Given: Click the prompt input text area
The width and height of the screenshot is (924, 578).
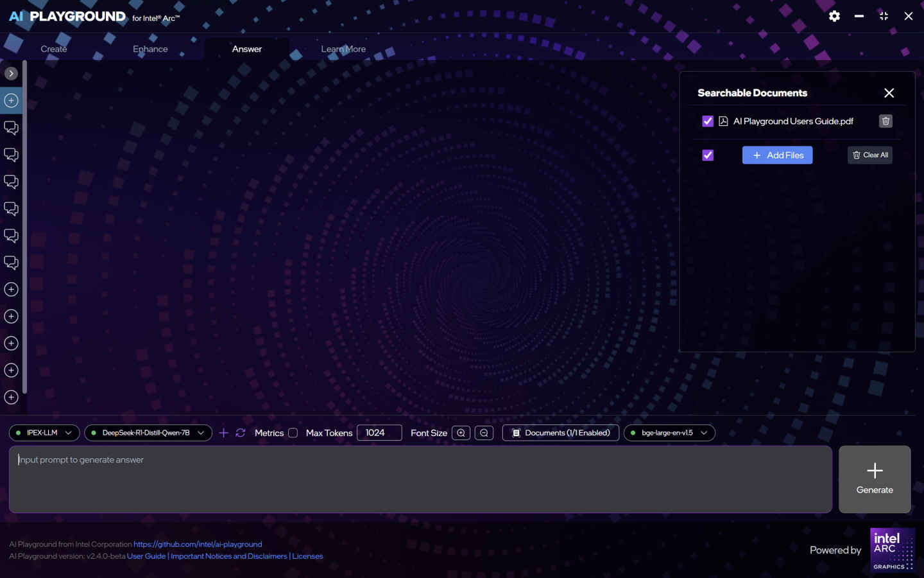Looking at the screenshot, I should click(420, 479).
